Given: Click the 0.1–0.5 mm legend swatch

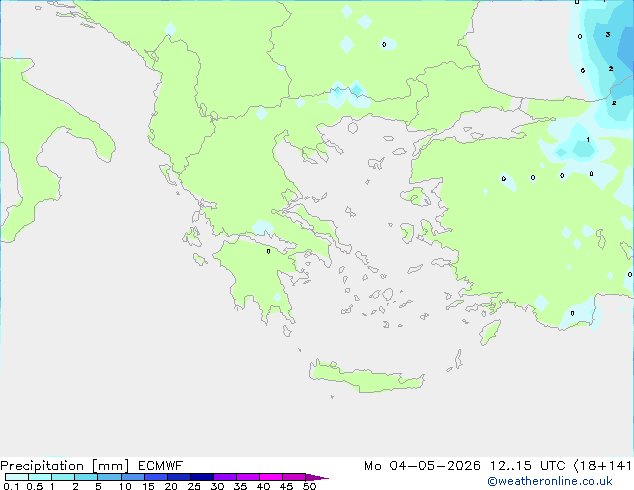Looking at the screenshot, I should click(17, 477).
